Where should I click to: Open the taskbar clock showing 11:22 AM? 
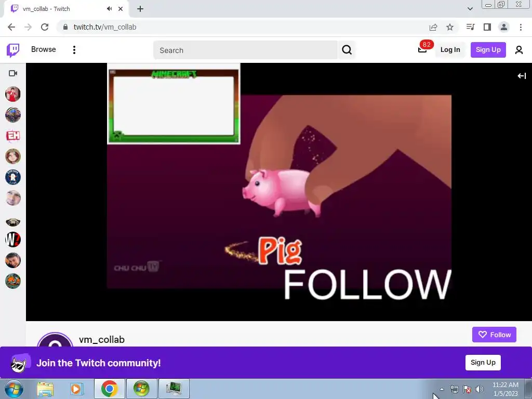click(505, 389)
